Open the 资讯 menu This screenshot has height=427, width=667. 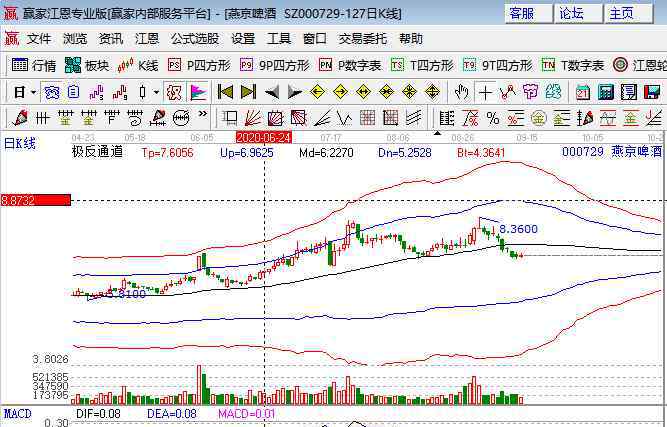coord(111,39)
